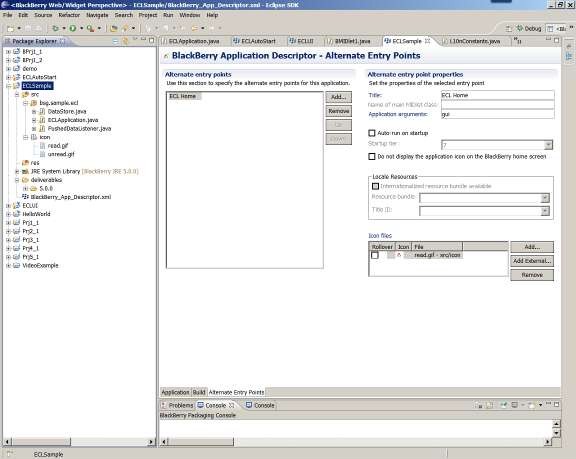The image size is (576, 459).
Task: Open the File menu
Action: click(8, 15)
